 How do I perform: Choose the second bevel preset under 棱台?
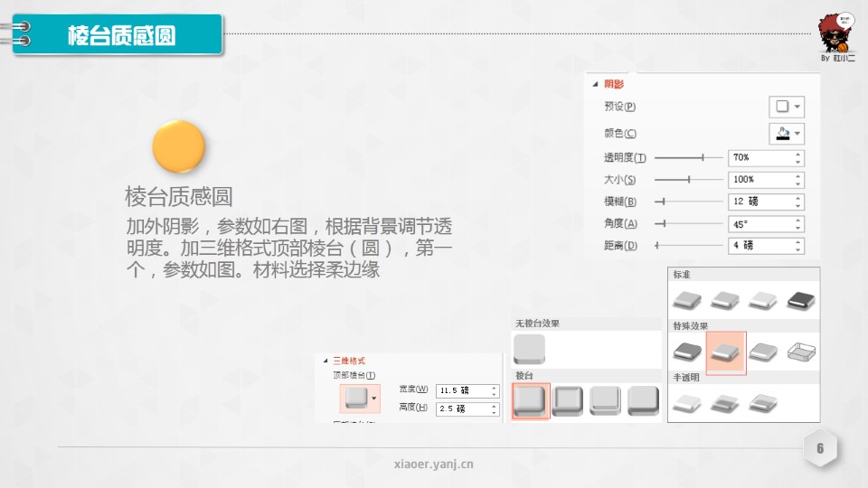(568, 401)
